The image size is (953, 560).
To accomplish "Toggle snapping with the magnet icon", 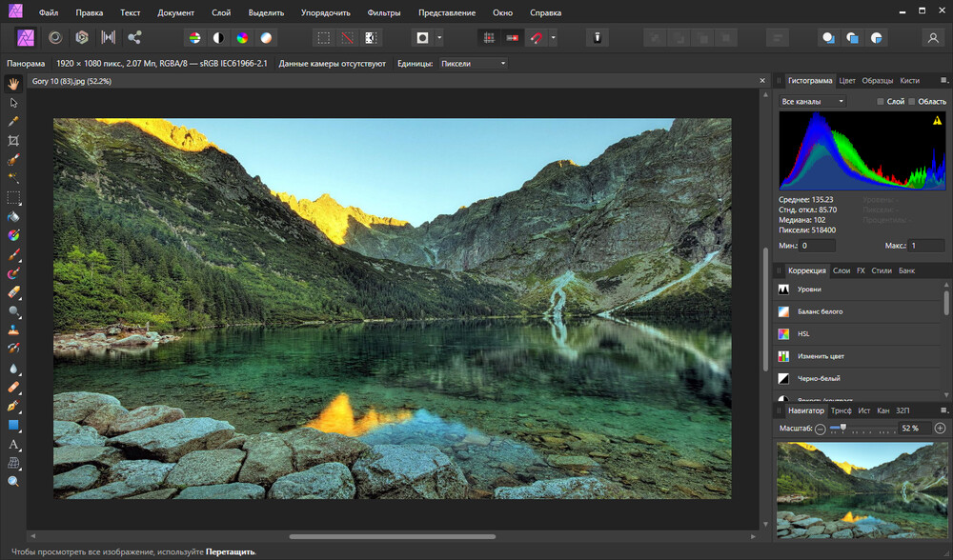I will click(537, 37).
